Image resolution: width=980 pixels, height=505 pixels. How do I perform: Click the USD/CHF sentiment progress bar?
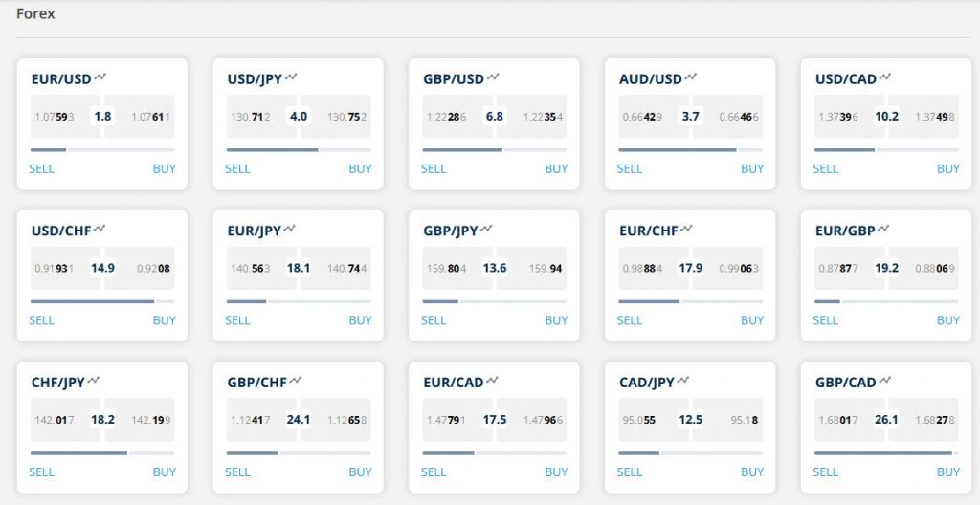(x=102, y=301)
